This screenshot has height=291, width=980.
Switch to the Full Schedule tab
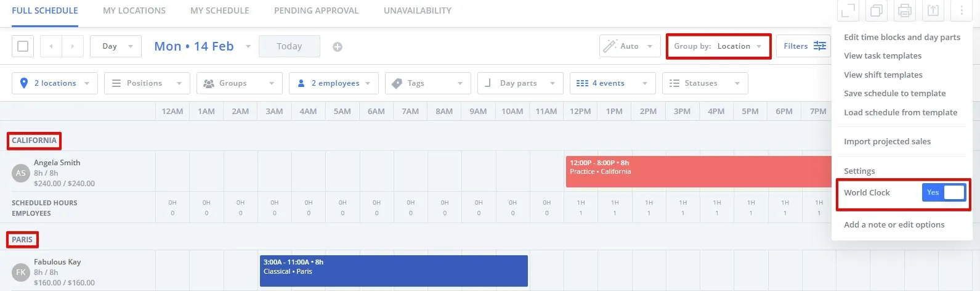pos(45,10)
